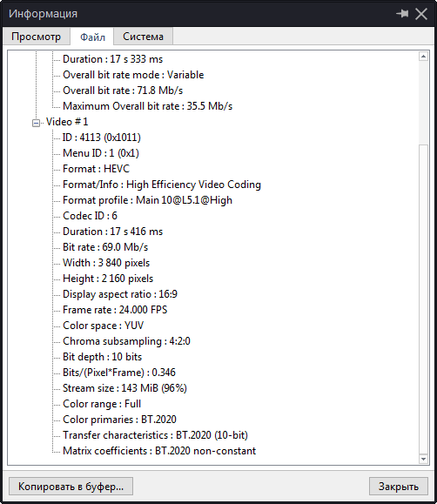This screenshot has height=504, width=437.
Task: Select the Файл tab
Action: tap(92, 37)
